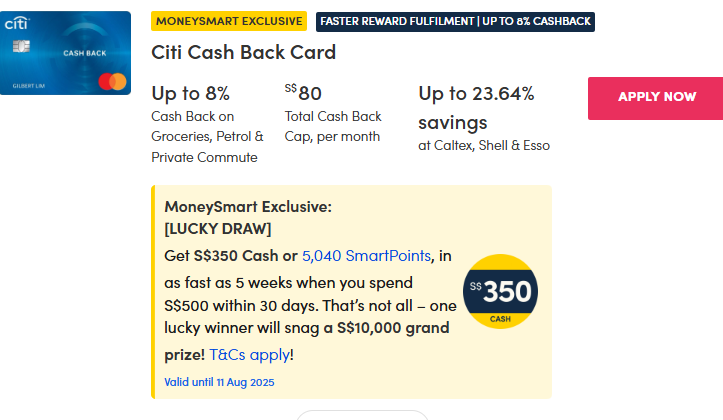723x420 pixels.
Task: Click 'at Caltex, Shell & Esso' text
Action: 484,146
